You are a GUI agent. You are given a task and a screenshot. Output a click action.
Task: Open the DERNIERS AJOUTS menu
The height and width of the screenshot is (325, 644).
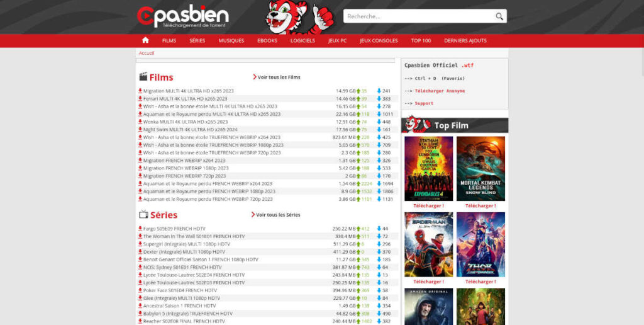(465, 41)
